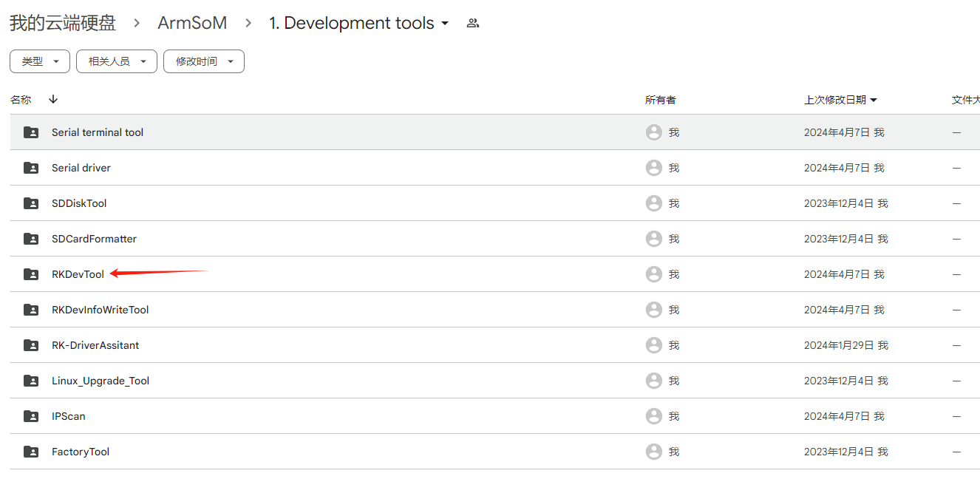This screenshot has width=980, height=479.
Task: Open the 修改时间 filter dropdown
Action: (203, 61)
